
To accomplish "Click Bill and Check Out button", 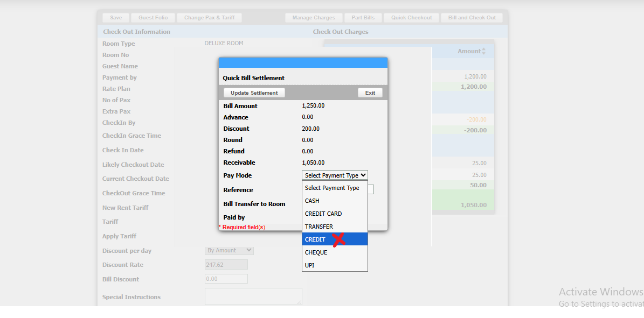I will pos(472,18).
